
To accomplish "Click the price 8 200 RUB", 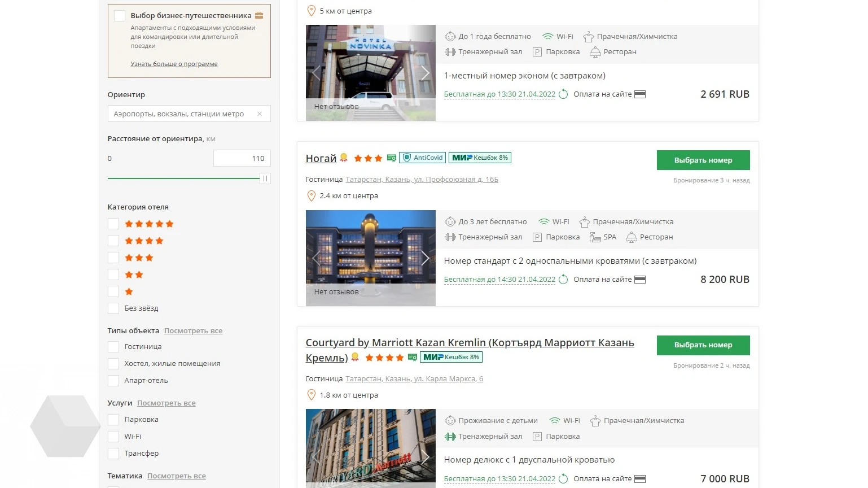I will coord(725,280).
